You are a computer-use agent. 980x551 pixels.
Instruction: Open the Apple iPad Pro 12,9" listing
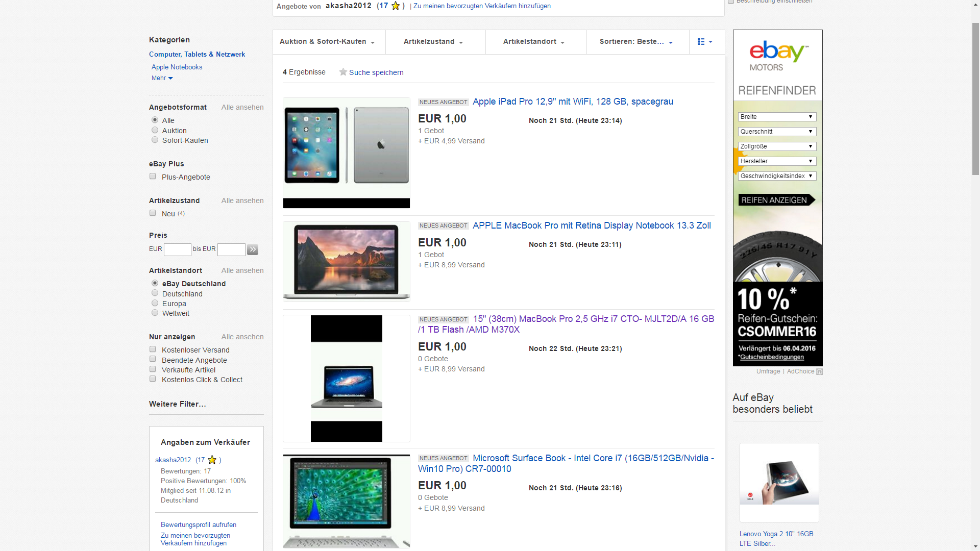pyautogui.click(x=573, y=102)
